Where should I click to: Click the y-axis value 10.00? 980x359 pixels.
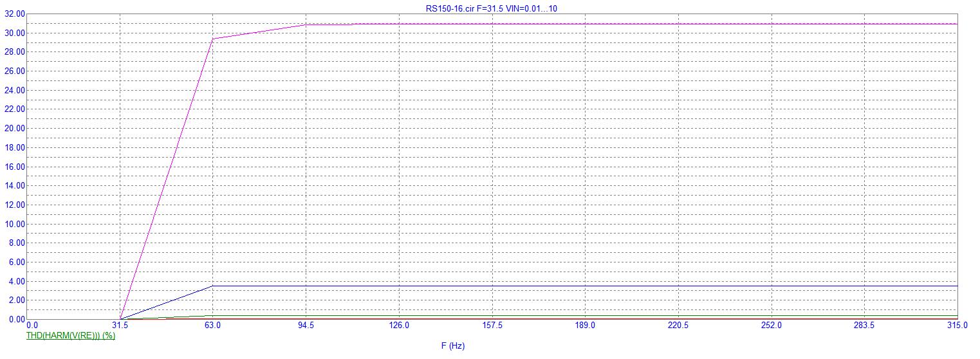[x=15, y=224]
